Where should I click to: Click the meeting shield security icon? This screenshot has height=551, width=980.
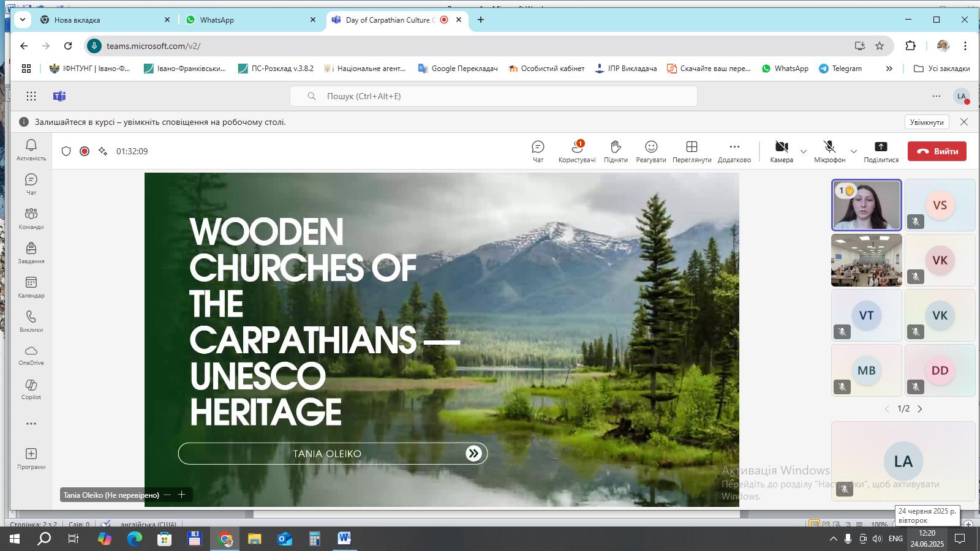point(66,151)
